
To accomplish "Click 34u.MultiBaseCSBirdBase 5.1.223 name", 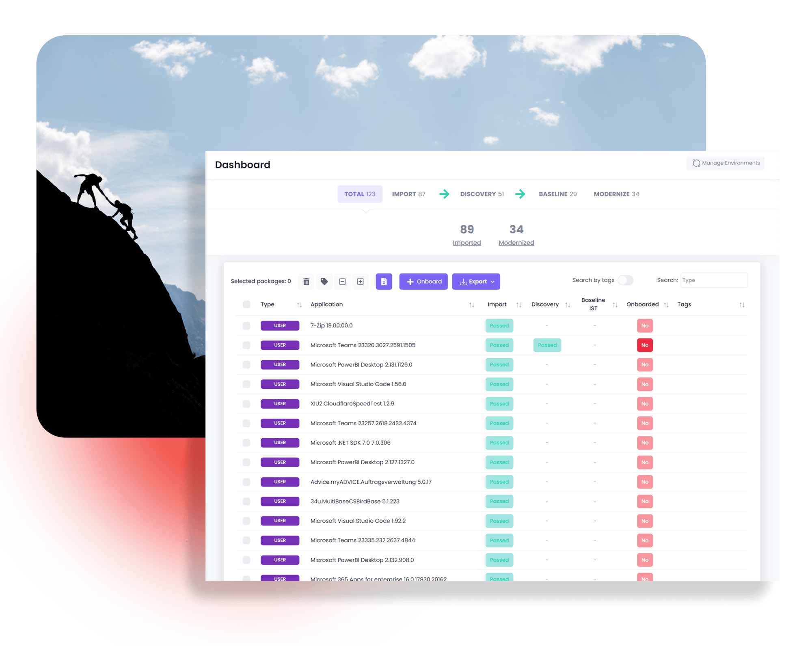I will 355,501.
